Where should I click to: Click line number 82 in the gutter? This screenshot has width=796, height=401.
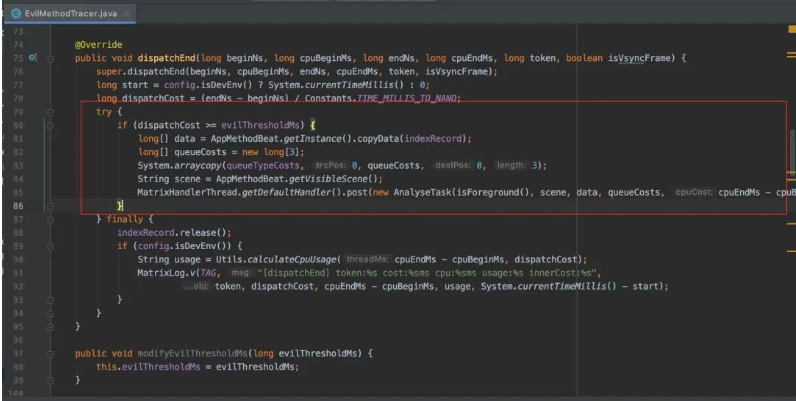pos(18,152)
